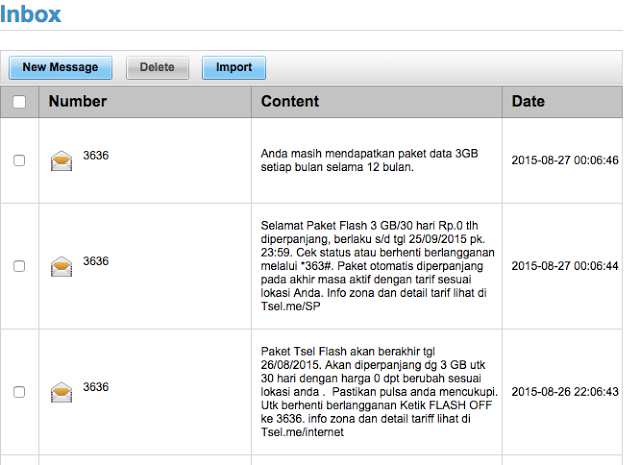Click envelope icon of Paket Flash 3 GB message

(61, 266)
